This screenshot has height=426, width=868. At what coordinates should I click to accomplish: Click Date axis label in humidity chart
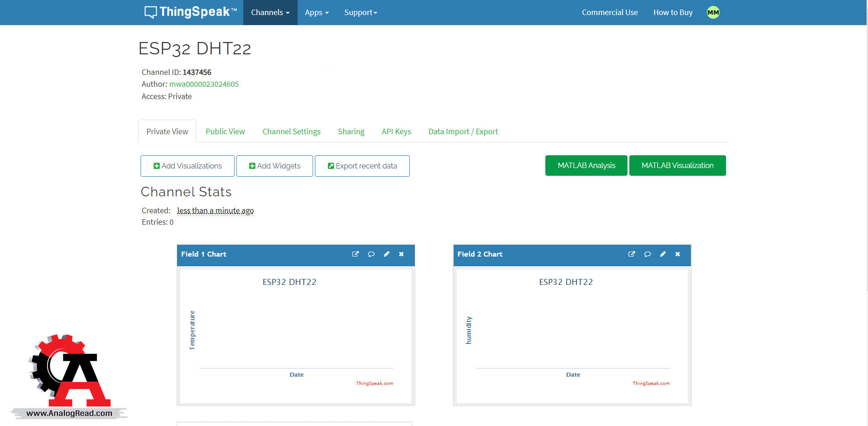(x=573, y=375)
